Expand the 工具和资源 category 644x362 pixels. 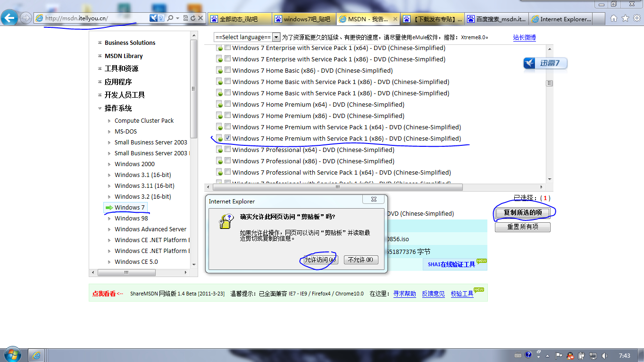100,68
